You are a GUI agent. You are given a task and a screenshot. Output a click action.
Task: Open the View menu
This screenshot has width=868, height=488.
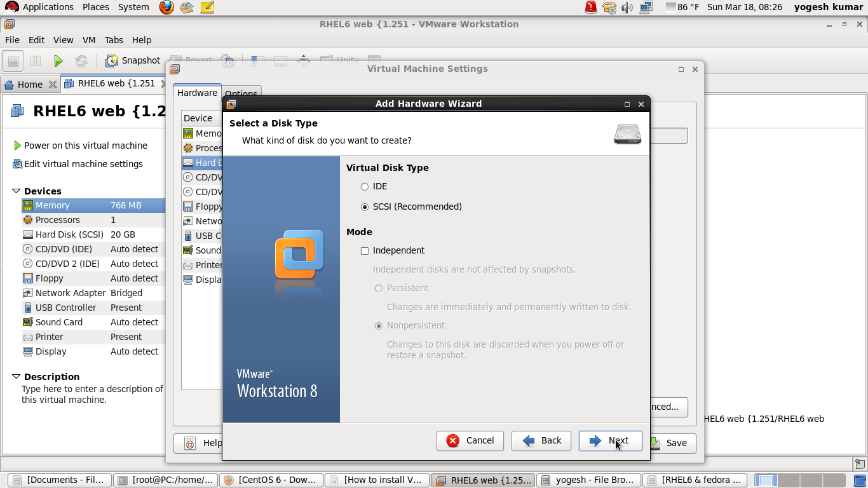coord(63,40)
